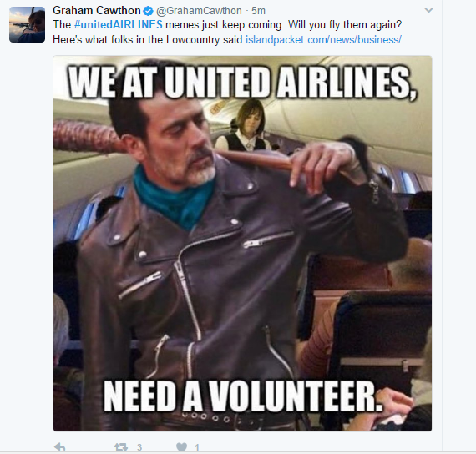
Task: Click the reply arrow icon below the tweet
Action: [60, 447]
